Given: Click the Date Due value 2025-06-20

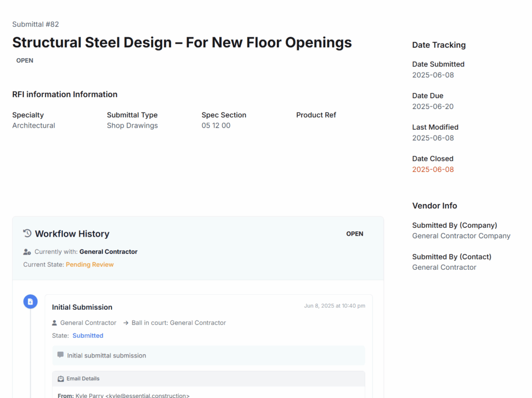Looking at the screenshot, I should pyautogui.click(x=433, y=106).
